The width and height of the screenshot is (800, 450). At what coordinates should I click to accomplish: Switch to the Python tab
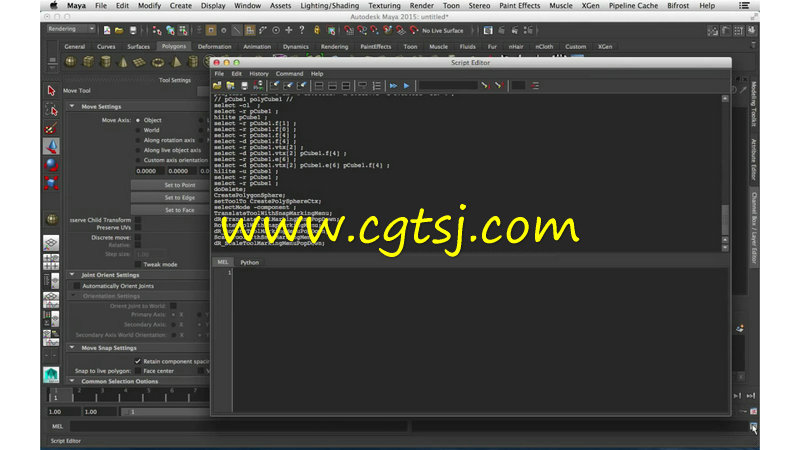point(249,262)
